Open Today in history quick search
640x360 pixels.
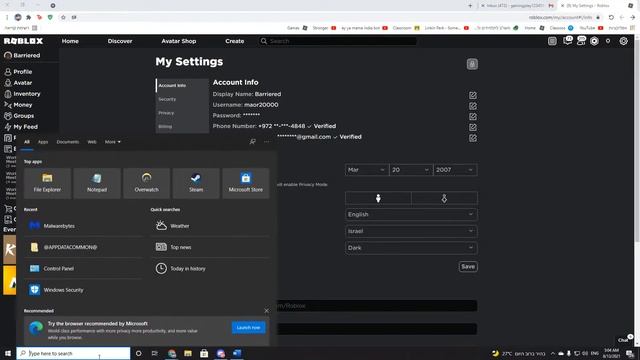(211, 268)
